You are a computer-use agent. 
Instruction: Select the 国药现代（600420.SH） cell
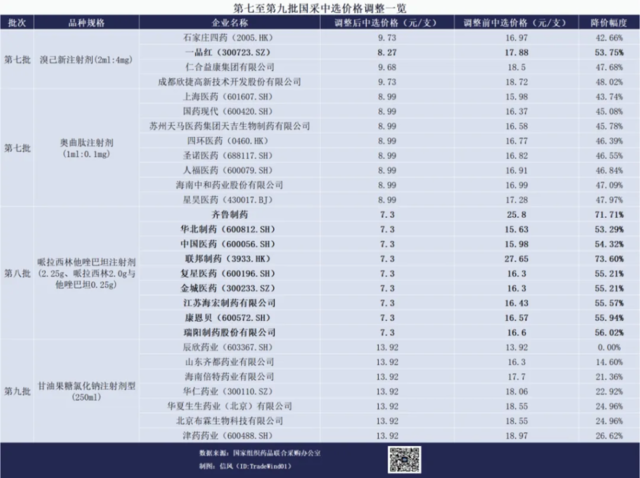[x=229, y=111]
